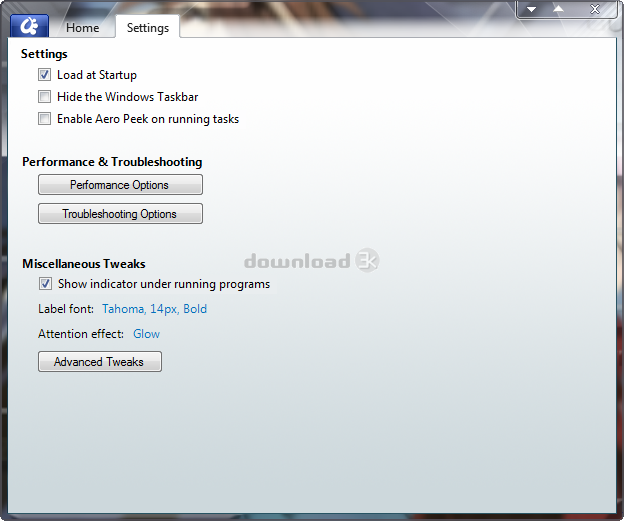Viewport: 624px width, 521px height.
Task: Uncheck Load at Startup
Action: pos(44,75)
